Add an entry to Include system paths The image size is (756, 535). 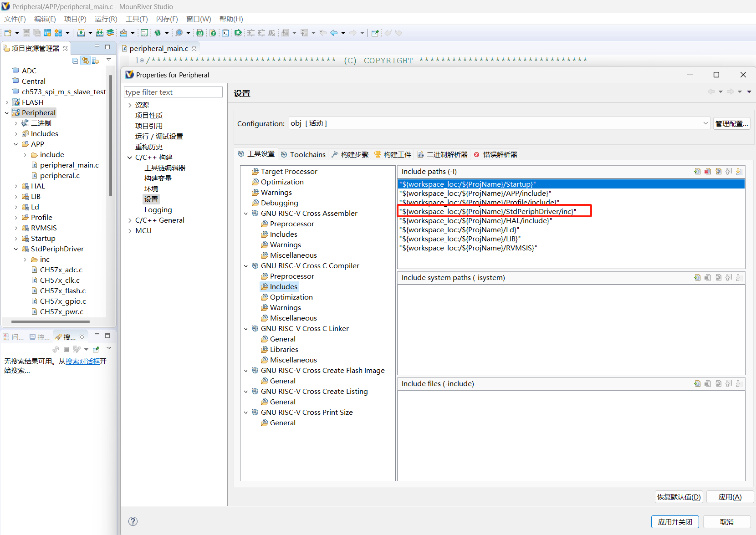pyautogui.click(x=697, y=278)
